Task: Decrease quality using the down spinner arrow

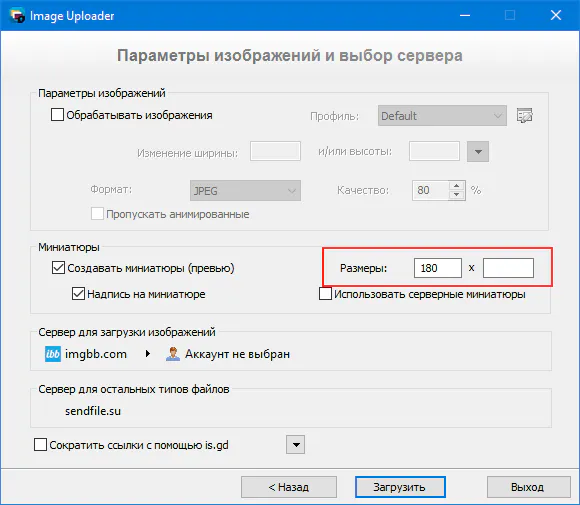Action: pyautogui.click(x=457, y=195)
